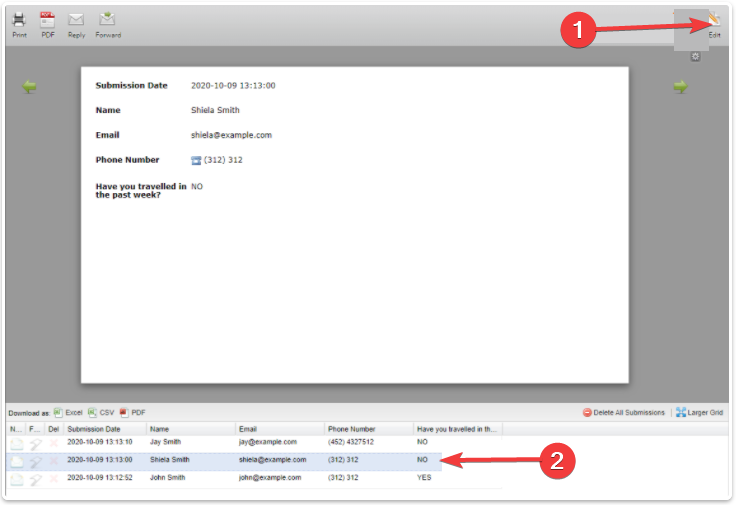Viewport: 736px width, 505px height.
Task: Go to next submission with right arrow
Action: [680, 88]
